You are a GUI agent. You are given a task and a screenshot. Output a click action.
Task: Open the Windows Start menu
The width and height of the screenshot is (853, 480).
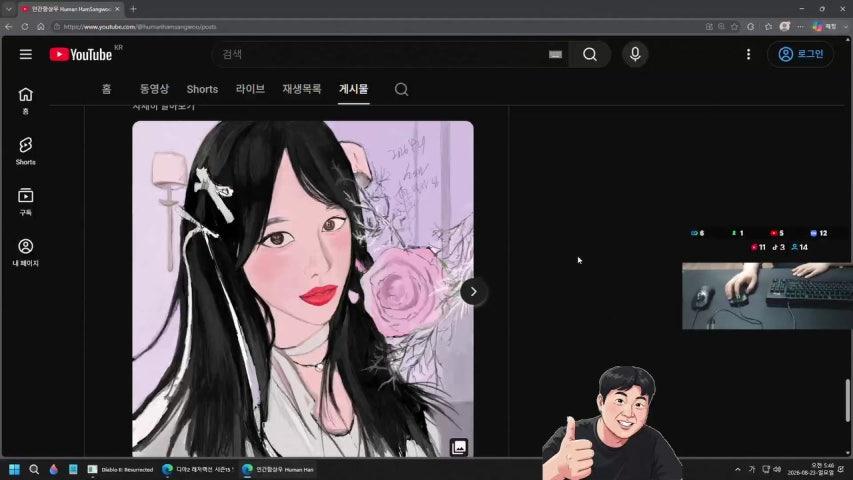click(x=14, y=469)
